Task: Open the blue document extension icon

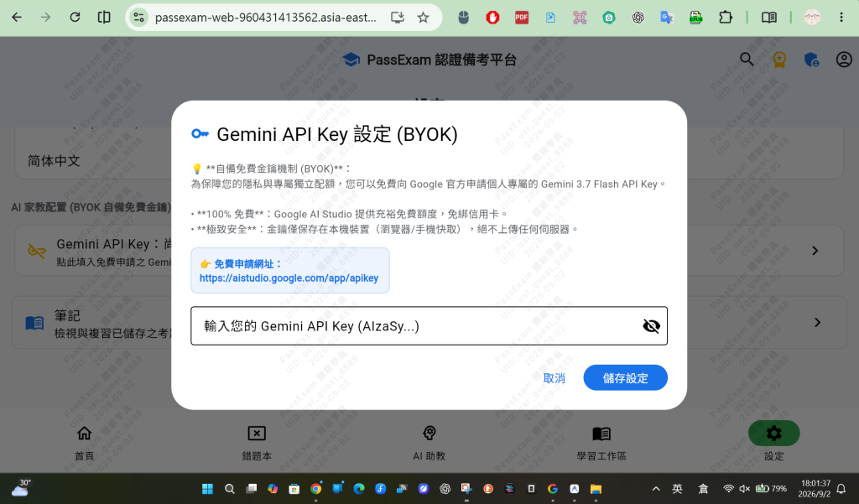Action: (550, 18)
